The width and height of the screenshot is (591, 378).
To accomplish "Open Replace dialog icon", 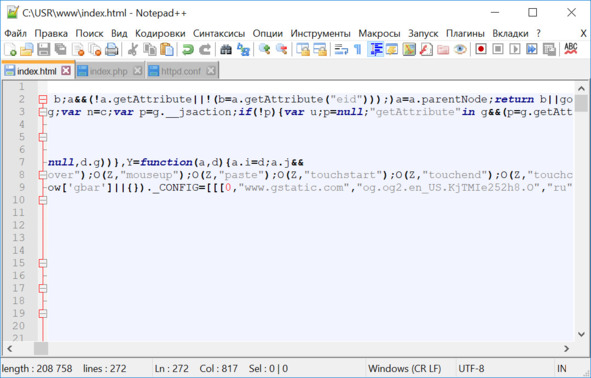I will (x=243, y=49).
